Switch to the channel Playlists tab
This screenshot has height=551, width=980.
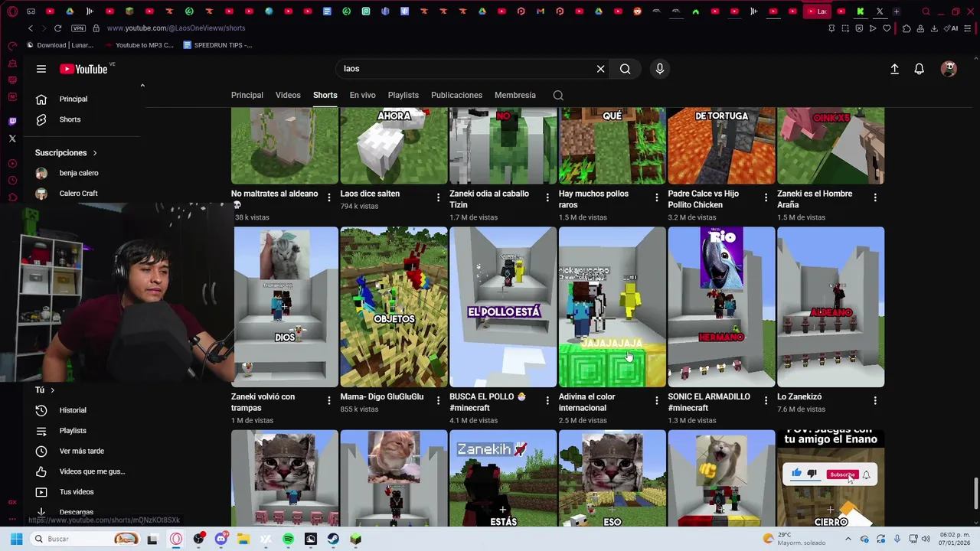pyautogui.click(x=403, y=95)
